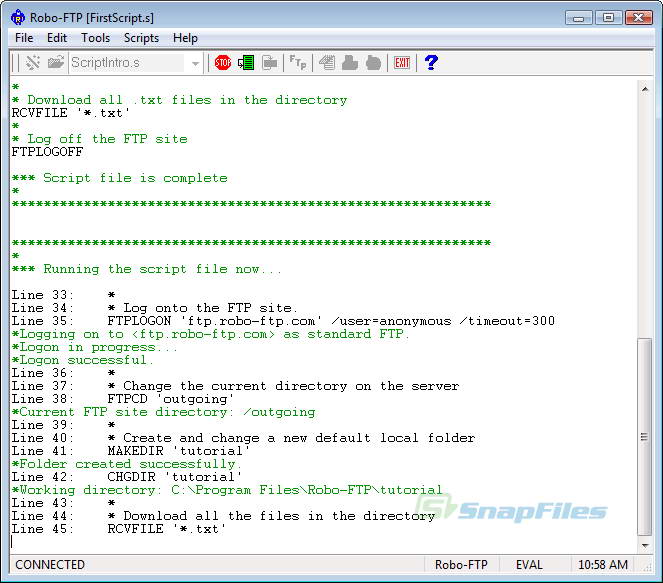Maximize the Robo-FTP window
The width and height of the screenshot is (663, 583).
tap(608, 18)
